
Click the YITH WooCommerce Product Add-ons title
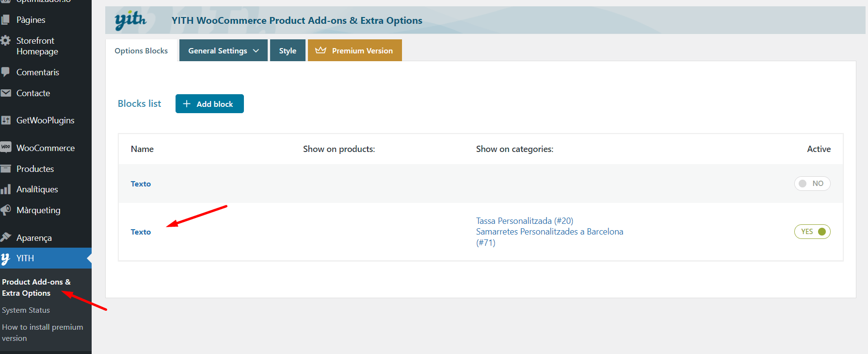click(x=297, y=20)
